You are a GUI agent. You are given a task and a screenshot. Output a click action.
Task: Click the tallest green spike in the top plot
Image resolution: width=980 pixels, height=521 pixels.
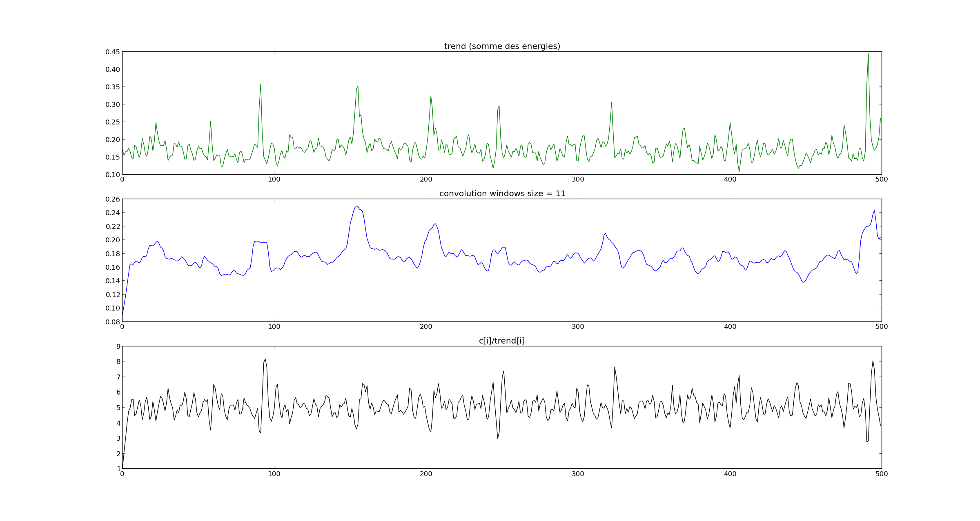[x=868, y=55]
